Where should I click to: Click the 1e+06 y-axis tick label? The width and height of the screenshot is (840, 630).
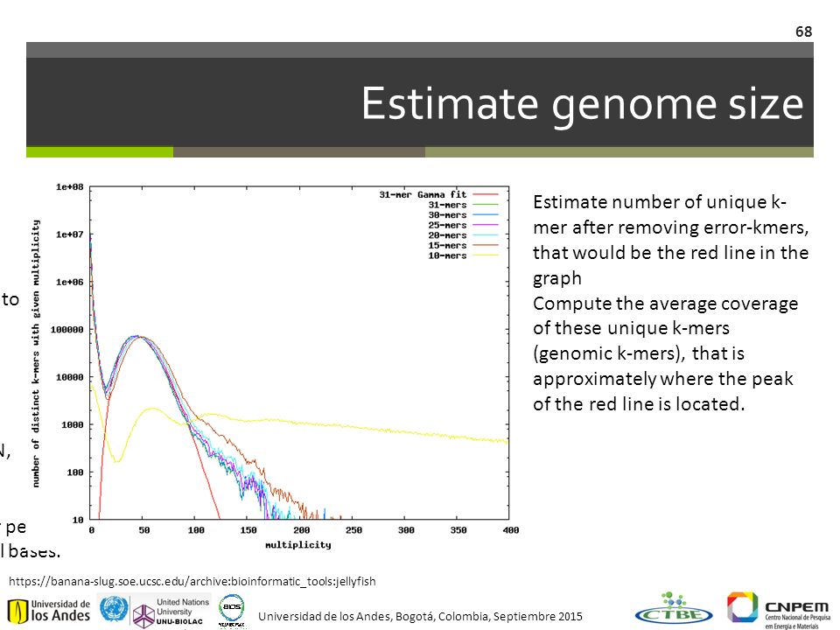click(70, 283)
